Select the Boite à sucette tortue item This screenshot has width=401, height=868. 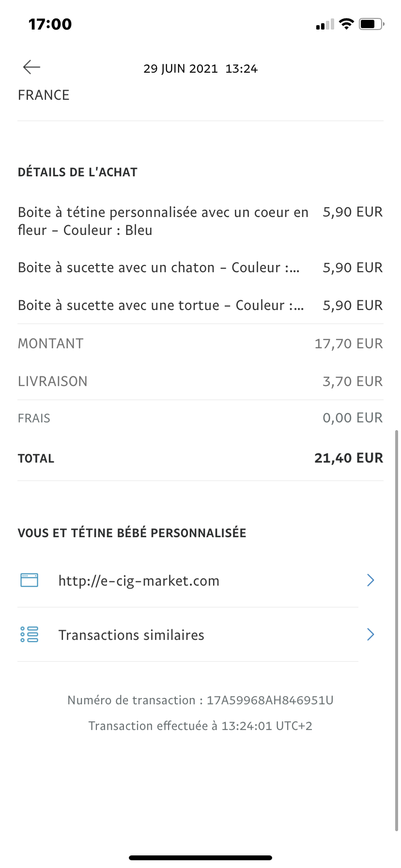coord(161,305)
